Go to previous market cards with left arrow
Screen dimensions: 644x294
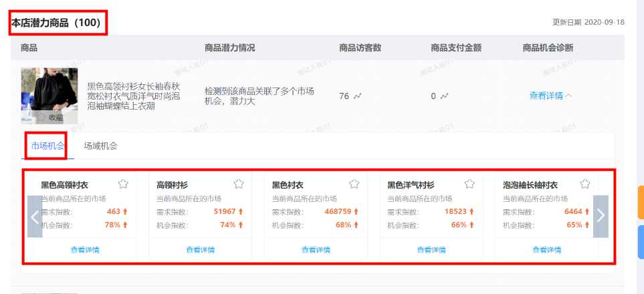[35, 216]
